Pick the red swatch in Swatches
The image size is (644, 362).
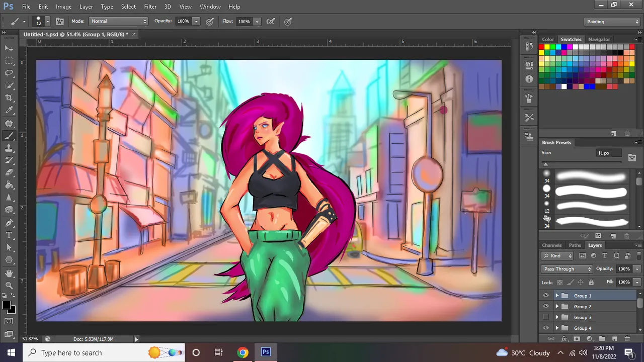(541, 47)
